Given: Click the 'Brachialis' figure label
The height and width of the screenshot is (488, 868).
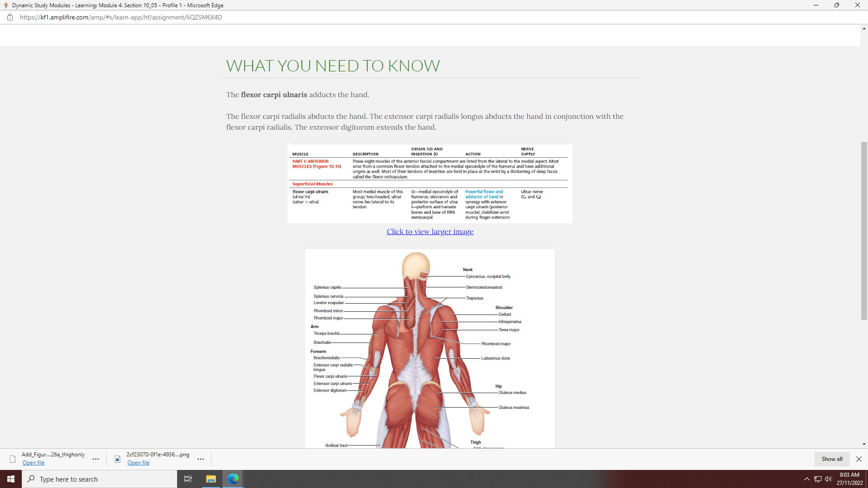Looking at the screenshot, I should point(322,343).
